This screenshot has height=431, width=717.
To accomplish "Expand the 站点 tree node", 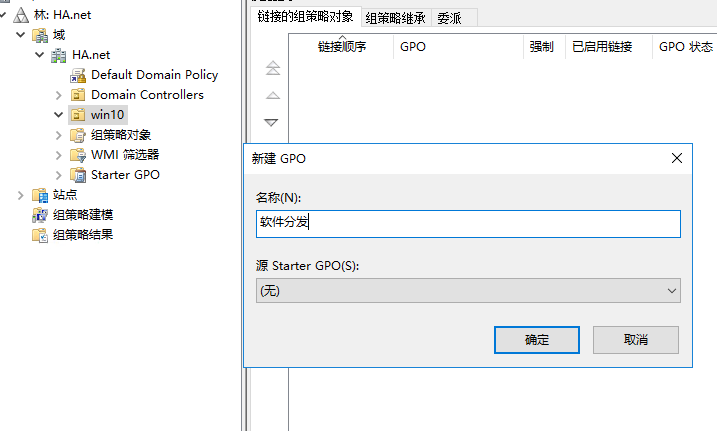I will click(x=22, y=195).
